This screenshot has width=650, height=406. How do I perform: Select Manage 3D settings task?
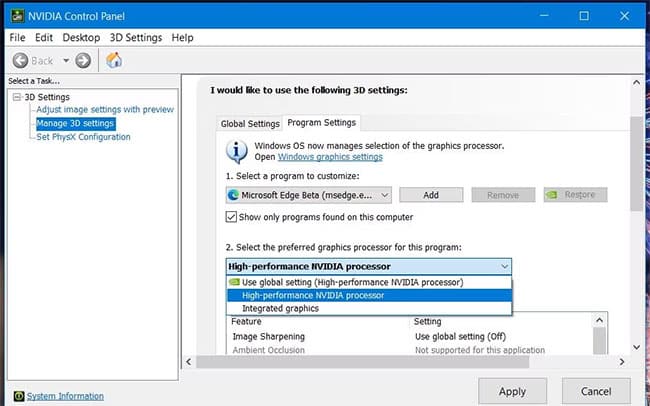[75, 123]
